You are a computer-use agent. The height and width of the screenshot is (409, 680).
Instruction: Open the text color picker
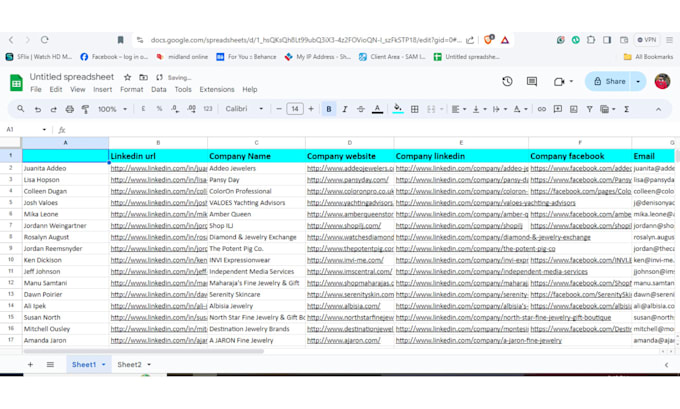pyautogui.click(x=377, y=109)
